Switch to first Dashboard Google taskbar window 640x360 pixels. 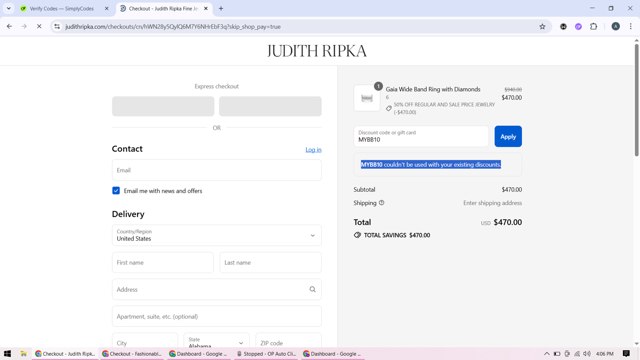click(199, 353)
